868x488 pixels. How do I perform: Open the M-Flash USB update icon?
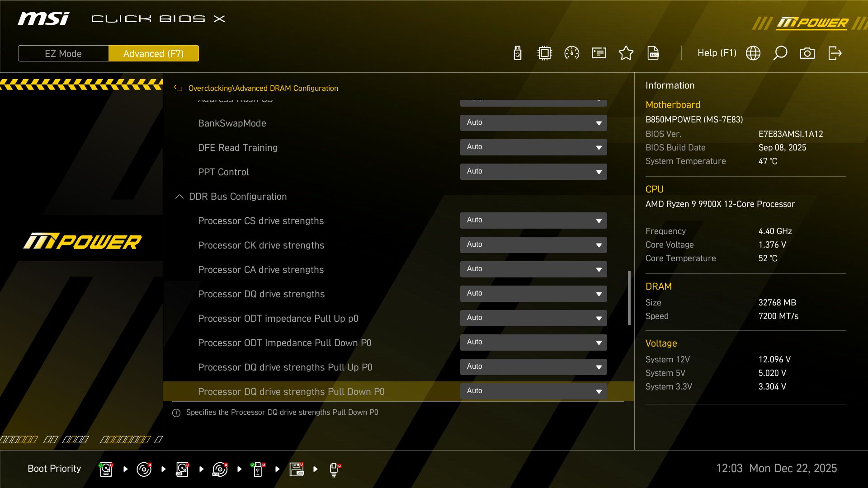coord(518,53)
